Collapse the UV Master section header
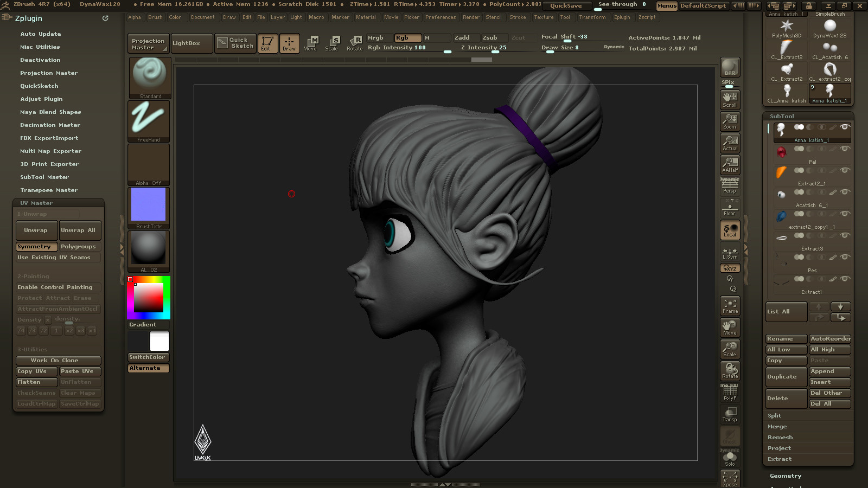Viewport: 868px width, 488px height. pos(36,203)
